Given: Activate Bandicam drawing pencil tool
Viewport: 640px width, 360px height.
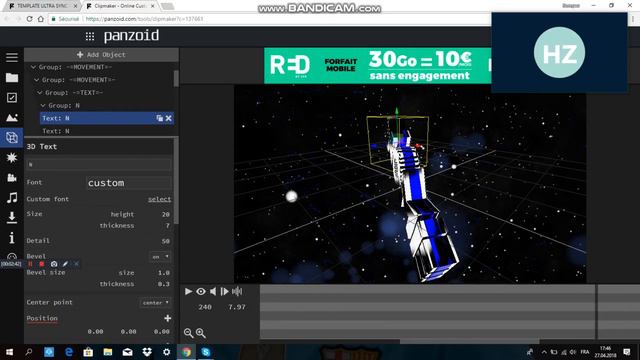Looking at the screenshot, I should pyautogui.click(x=65, y=264).
